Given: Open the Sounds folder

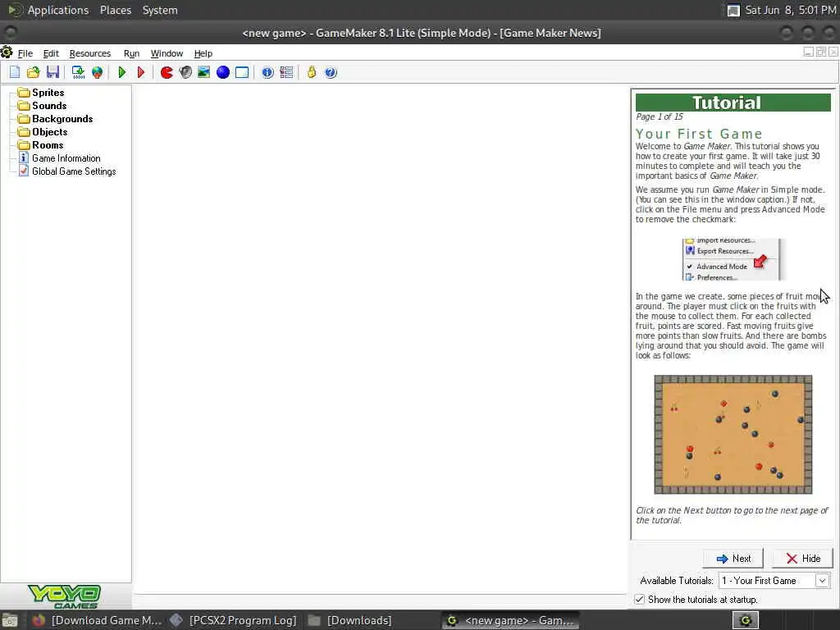Looking at the screenshot, I should [x=42, y=106].
